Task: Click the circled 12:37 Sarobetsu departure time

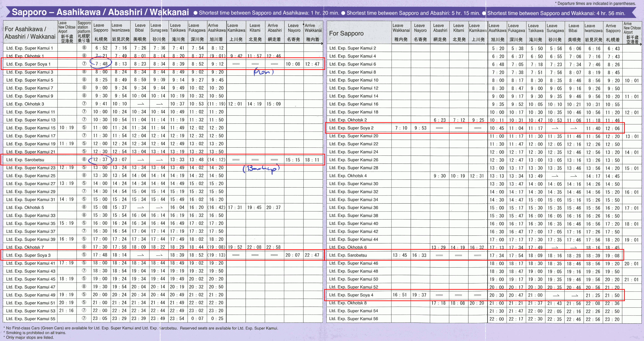Action: tap(101, 160)
